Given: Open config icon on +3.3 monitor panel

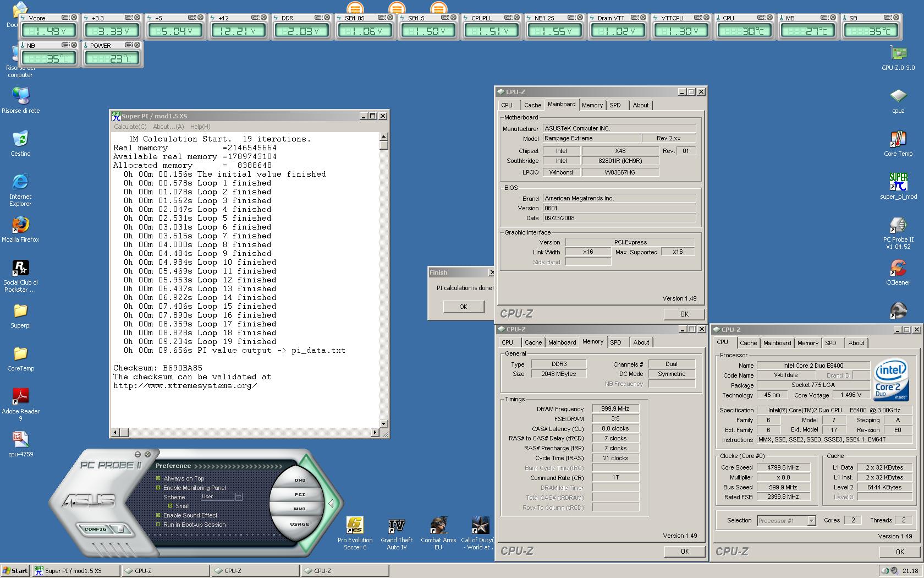Looking at the screenshot, I should 130,18.
